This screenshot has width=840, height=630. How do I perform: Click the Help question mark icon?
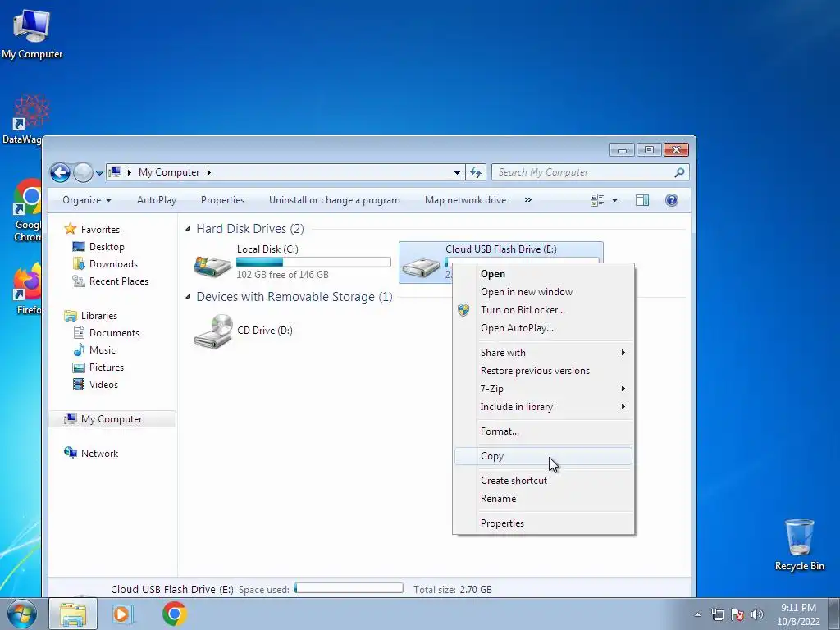[671, 200]
